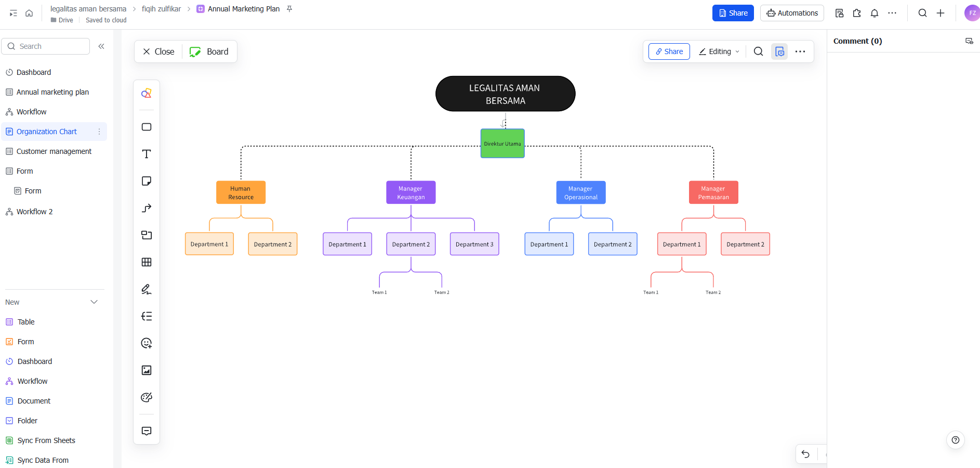Open the Editing mode dropdown

pos(719,51)
